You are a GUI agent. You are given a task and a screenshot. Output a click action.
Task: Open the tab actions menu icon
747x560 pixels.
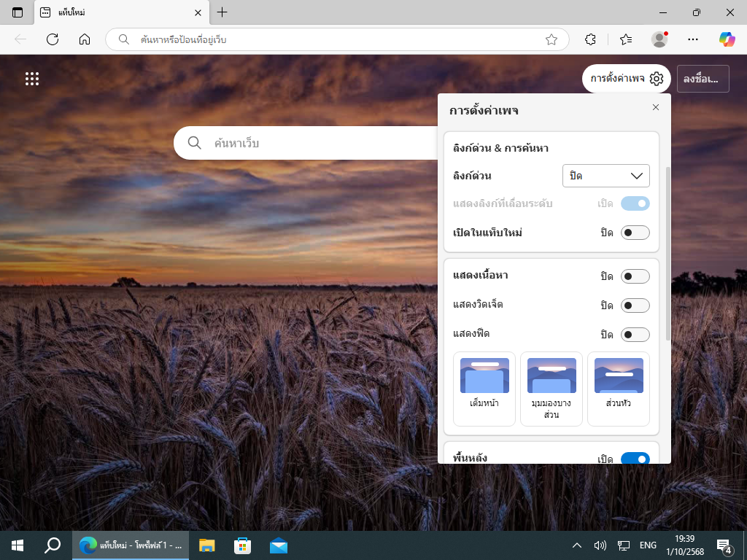[18, 12]
